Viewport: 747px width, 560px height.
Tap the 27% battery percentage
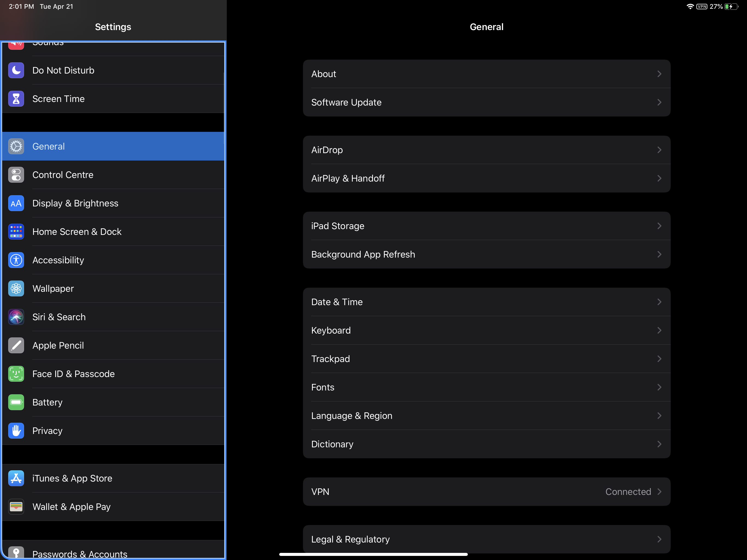[x=716, y=6]
